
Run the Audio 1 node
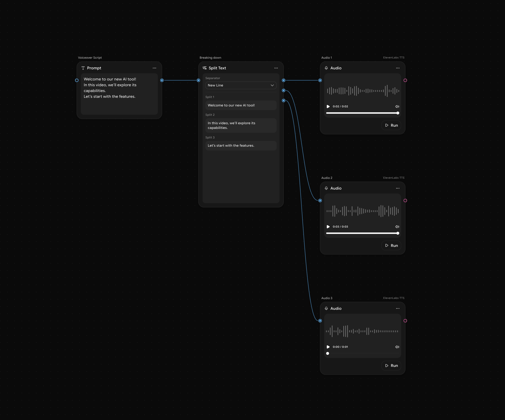coord(391,125)
